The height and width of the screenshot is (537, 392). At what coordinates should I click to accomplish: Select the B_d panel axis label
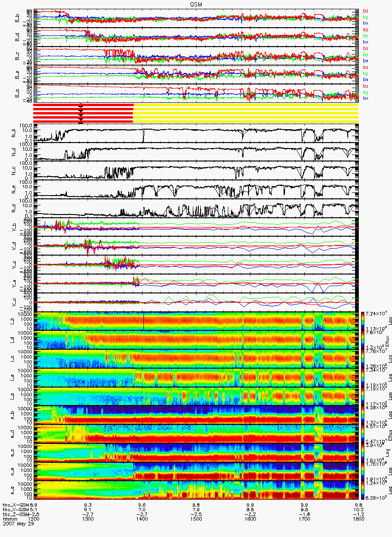pos(18,38)
